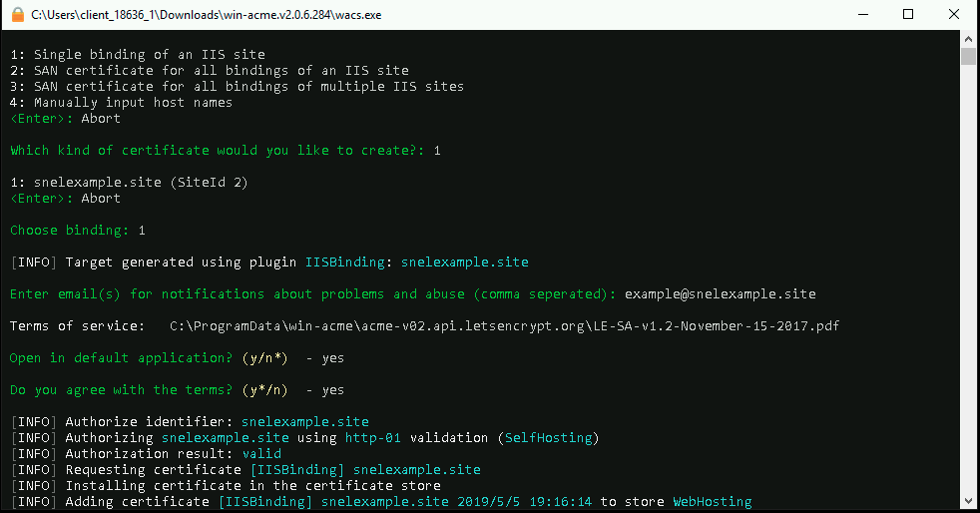Click the scrollbar down arrow
980x513 pixels.
[x=968, y=501]
